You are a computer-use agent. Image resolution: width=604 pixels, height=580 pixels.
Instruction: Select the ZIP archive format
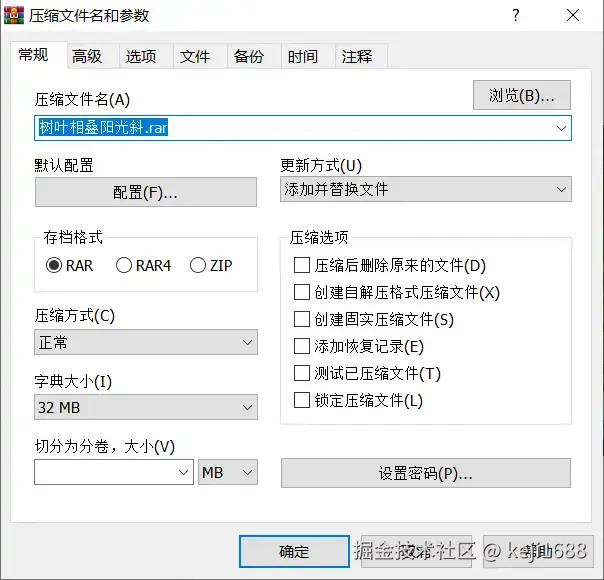(x=198, y=265)
